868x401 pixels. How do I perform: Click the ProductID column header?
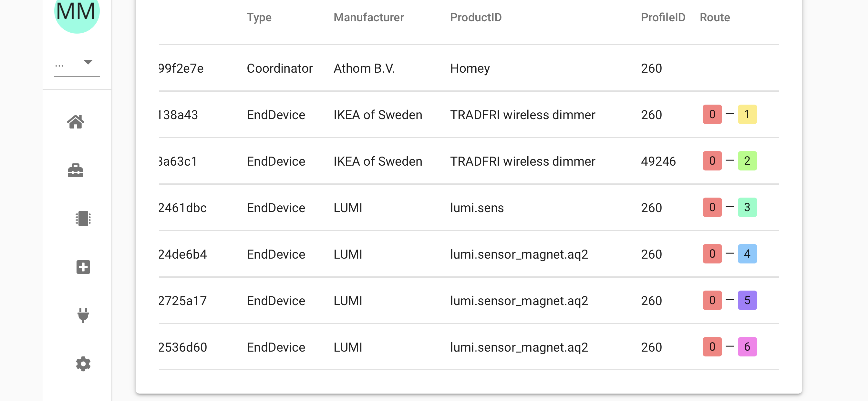click(x=475, y=17)
